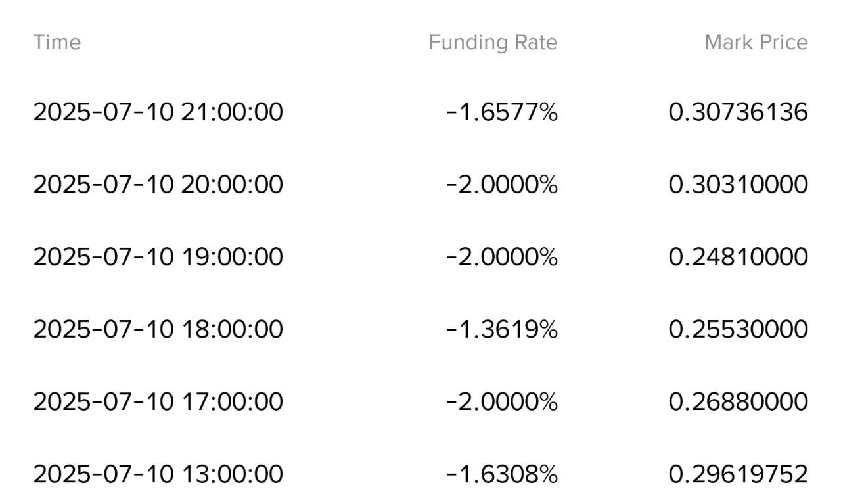Viewport: 841px width, 504px height.
Task: Select the 2025-07-10 18:00:00 timestamp
Action: 158,329
